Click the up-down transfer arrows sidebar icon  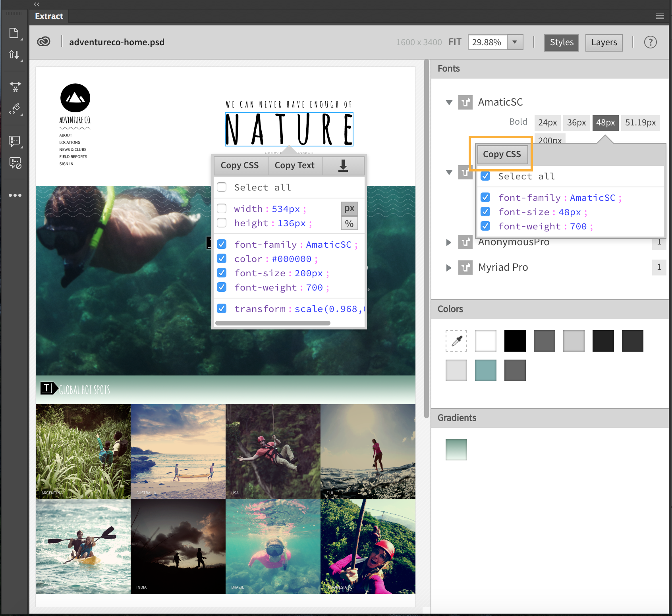pos(14,55)
